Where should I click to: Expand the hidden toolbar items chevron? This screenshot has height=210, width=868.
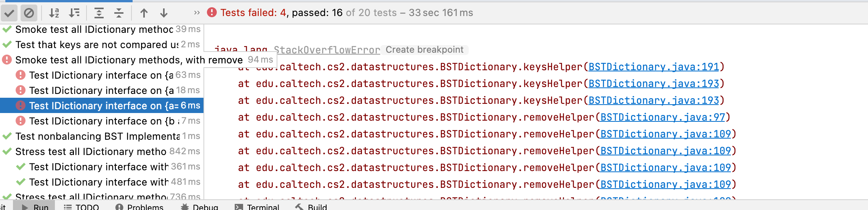197,13
